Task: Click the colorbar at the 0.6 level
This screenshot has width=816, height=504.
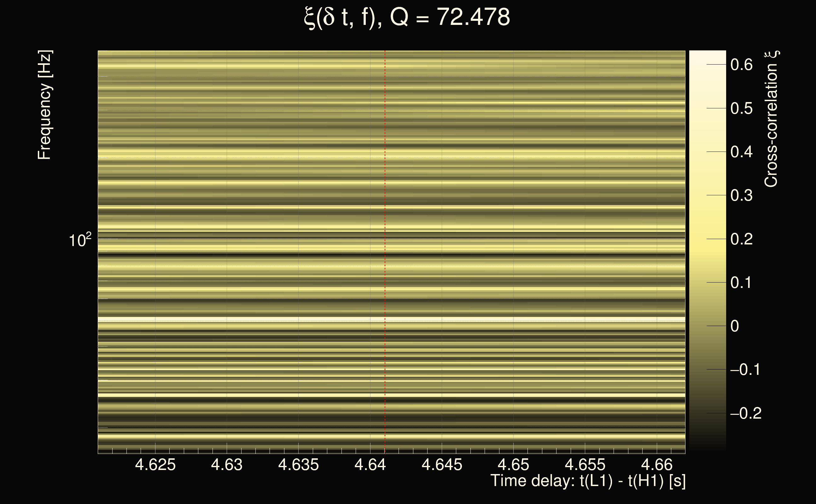Action: (707, 64)
